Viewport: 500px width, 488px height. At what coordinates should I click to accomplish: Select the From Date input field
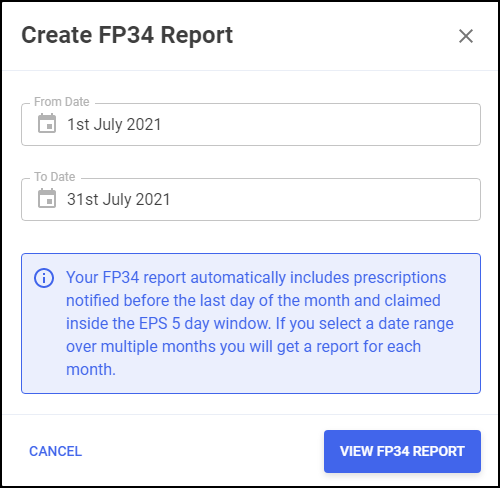[x=251, y=124]
